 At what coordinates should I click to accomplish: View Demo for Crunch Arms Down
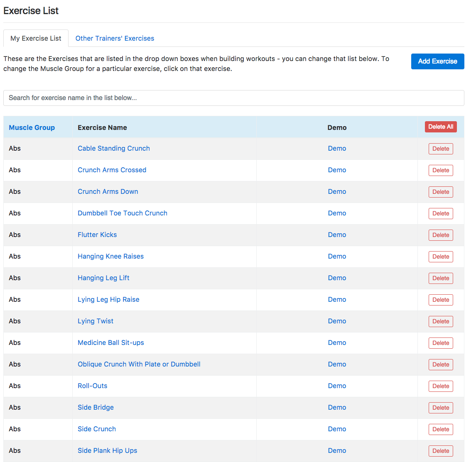337,191
